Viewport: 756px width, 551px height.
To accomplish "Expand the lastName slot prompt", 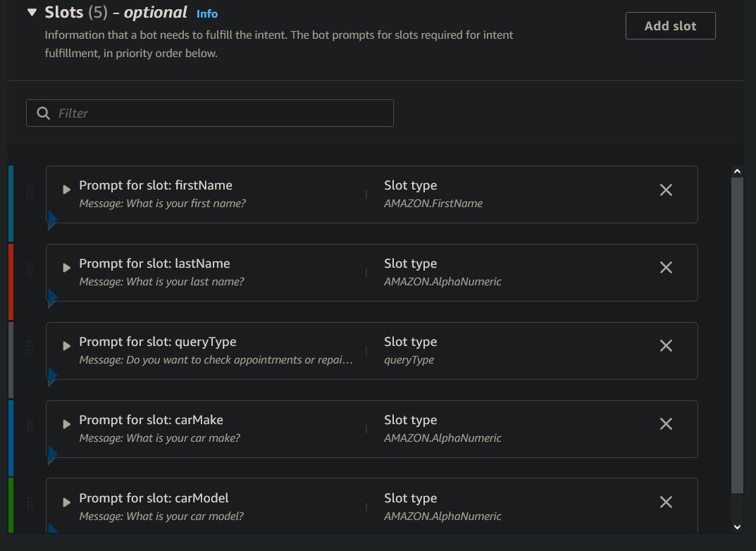I will point(66,268).
